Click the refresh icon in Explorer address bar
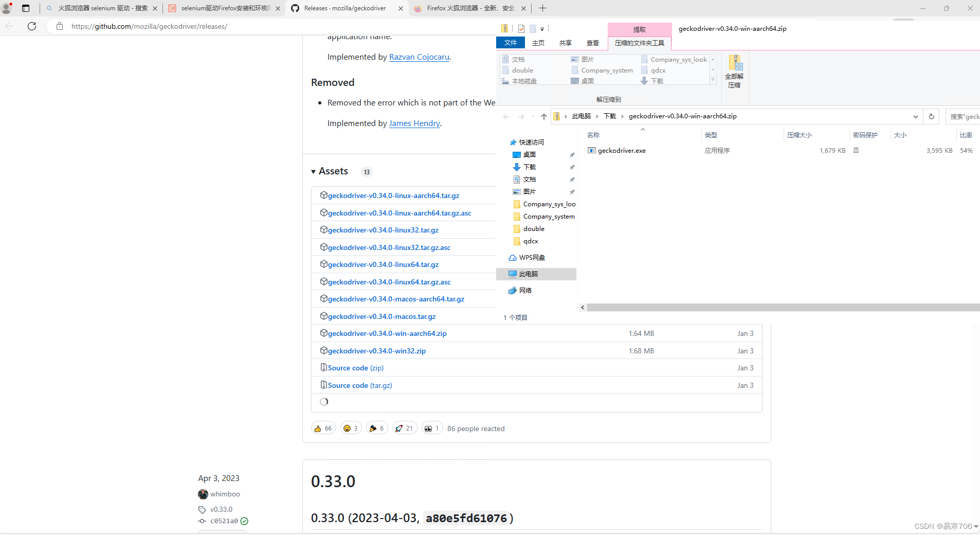Image resolution: width=980 pixels, height=535 pixels. click(931, 116)
